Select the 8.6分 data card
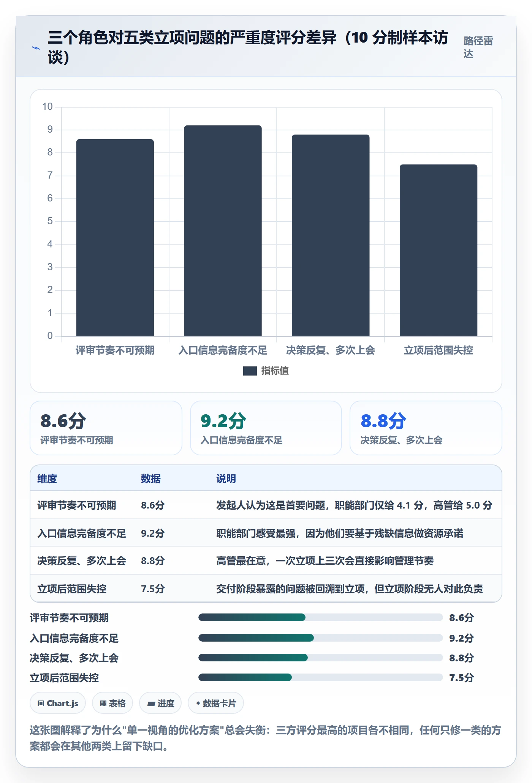 [106, 428]
